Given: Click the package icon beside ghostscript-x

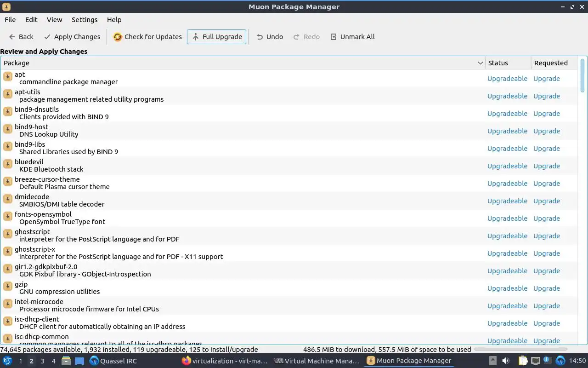Looking at the screenshot, I should [7, 251].
